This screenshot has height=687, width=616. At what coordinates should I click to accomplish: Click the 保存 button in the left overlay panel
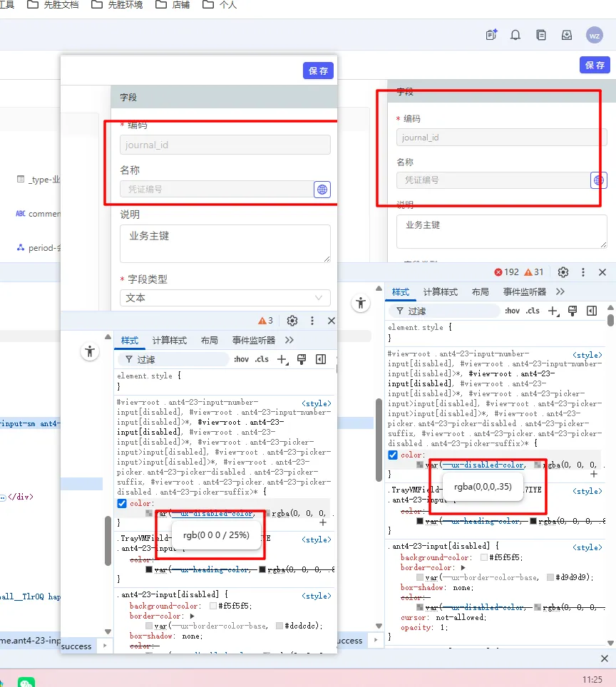tap(318, 71)
